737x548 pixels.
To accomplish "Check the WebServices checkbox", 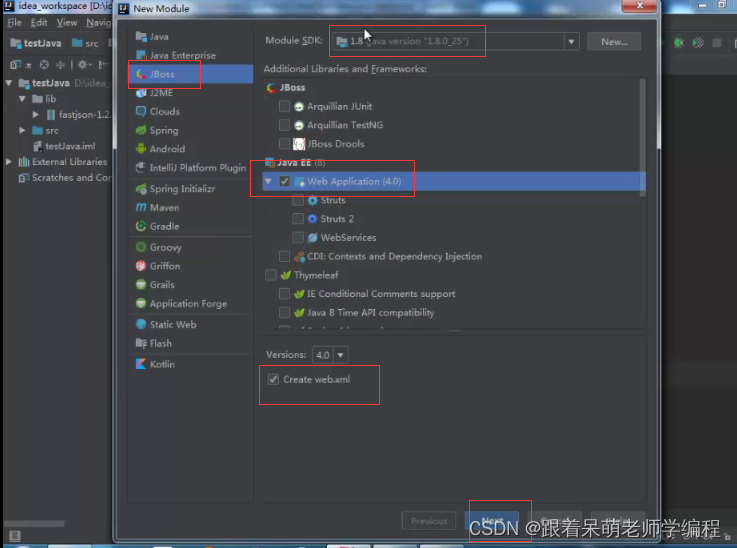I will [x=298, y=238].
